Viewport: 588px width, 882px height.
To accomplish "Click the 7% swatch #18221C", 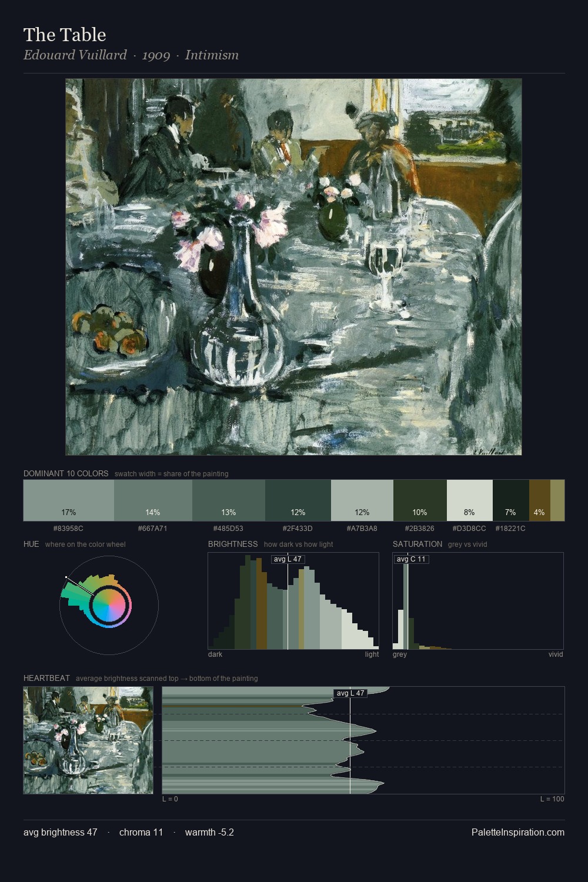I will click(510, 500).
